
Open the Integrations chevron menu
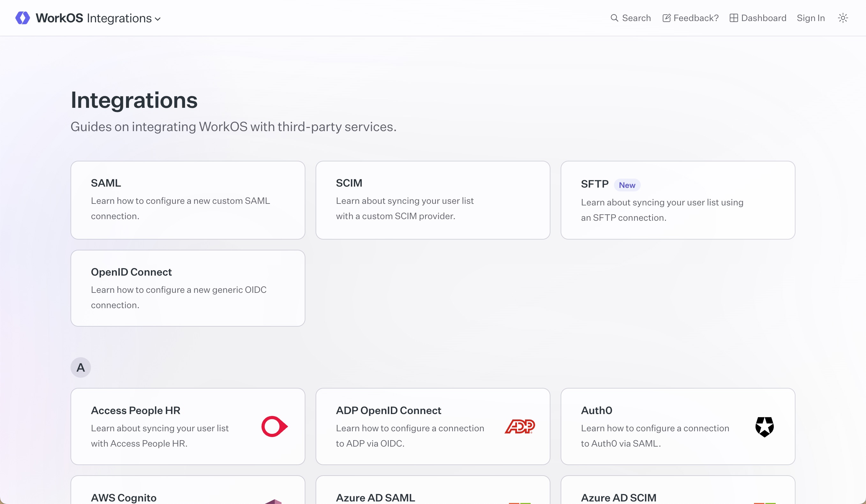158,19
